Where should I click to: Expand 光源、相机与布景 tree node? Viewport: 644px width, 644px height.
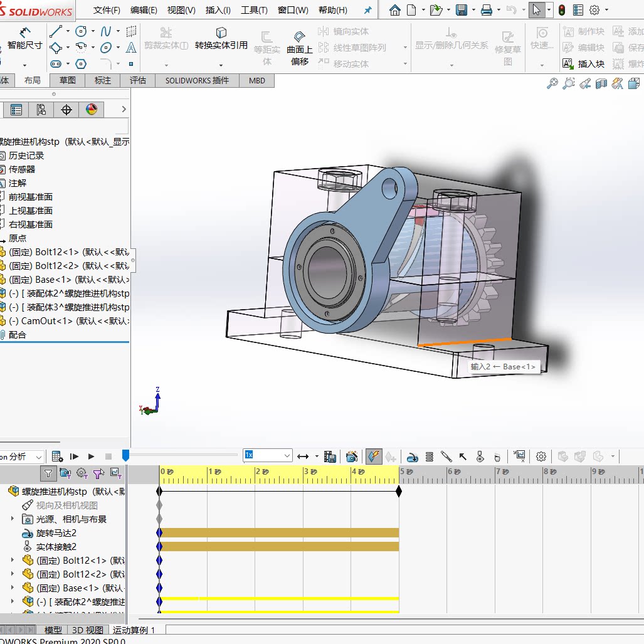(x=13, y=519)
